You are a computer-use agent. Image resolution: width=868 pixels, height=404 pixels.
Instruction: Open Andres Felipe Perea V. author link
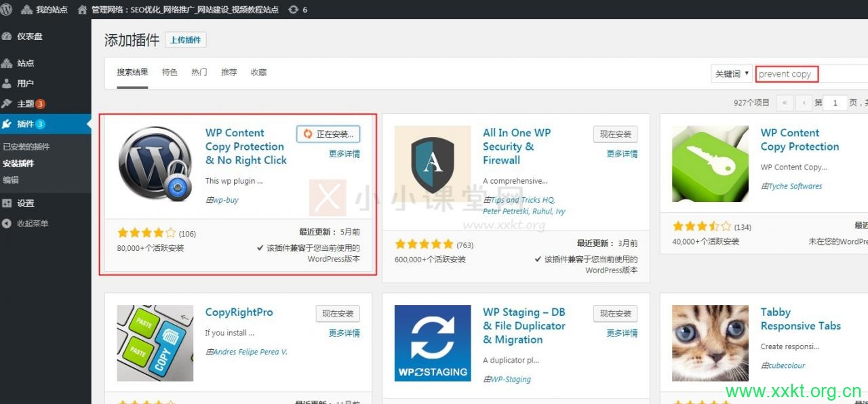[x=250, y=352]
